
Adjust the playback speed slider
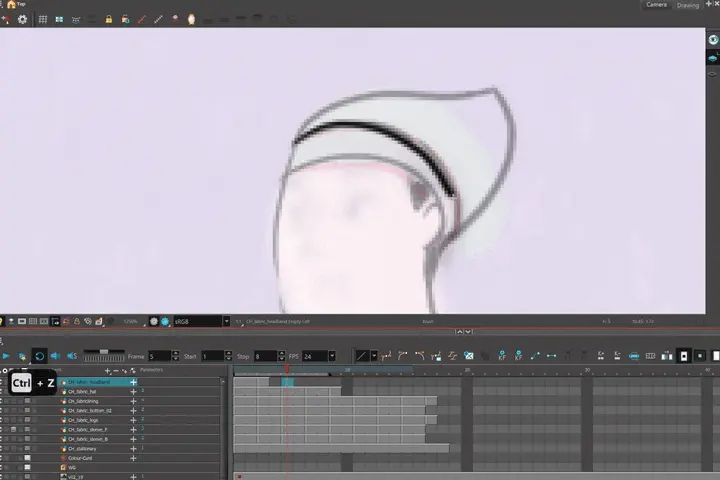click(104, 352)
